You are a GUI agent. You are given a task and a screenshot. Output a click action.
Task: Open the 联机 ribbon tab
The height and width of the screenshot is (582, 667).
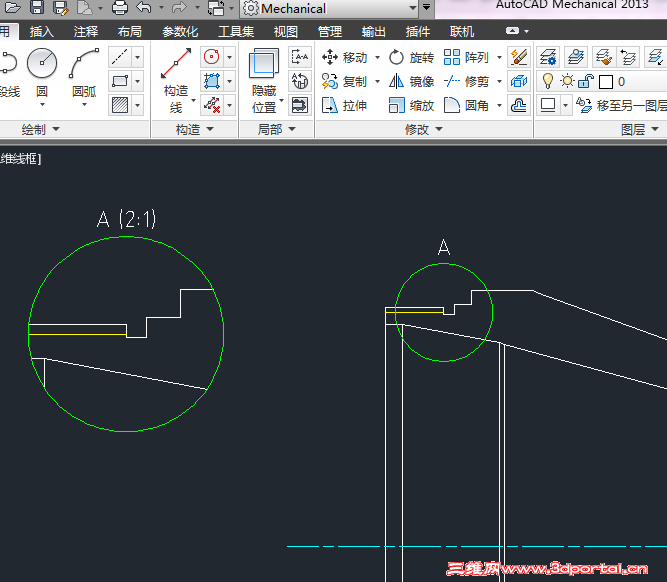click(x=462, y=31)
